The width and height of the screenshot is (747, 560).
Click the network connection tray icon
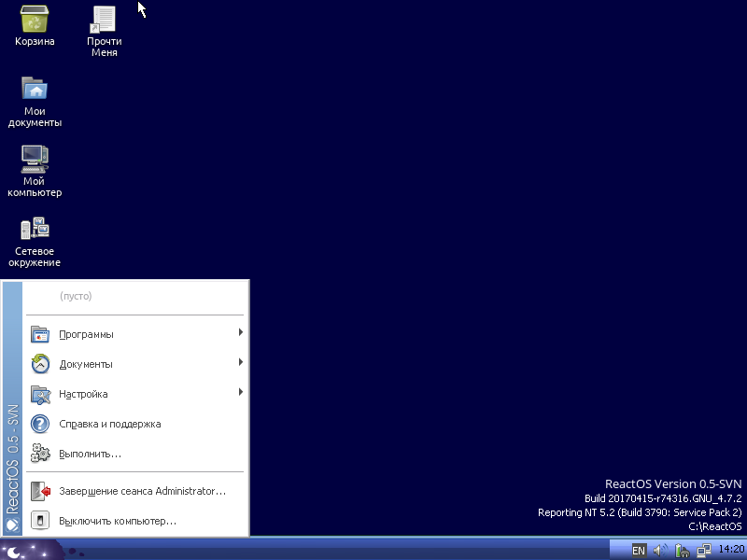point(704,551)
